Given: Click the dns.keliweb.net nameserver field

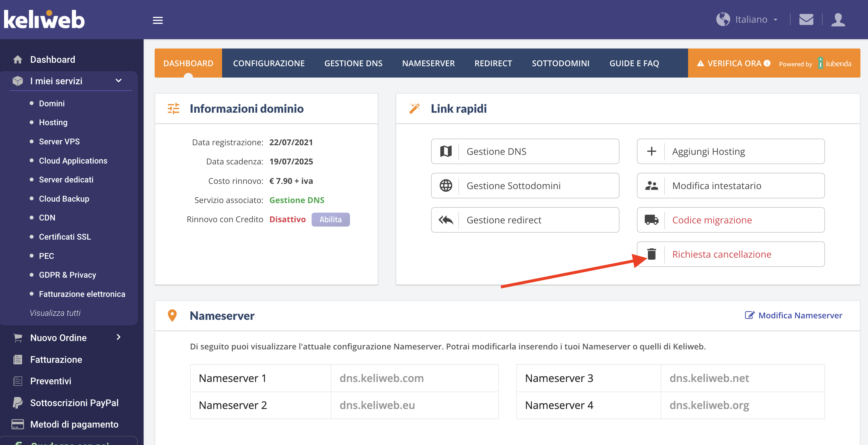Looking at the screenshot, I should pos(743,378).
